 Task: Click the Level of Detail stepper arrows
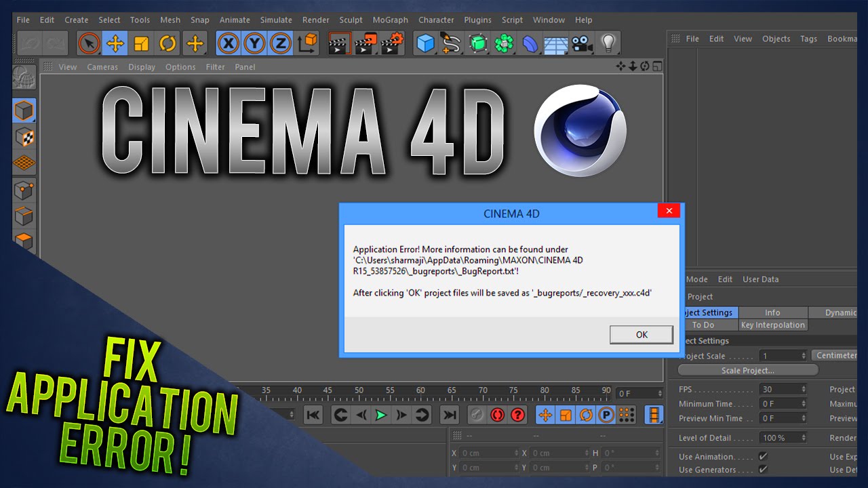pyautogui.click(x=804, y=437)
